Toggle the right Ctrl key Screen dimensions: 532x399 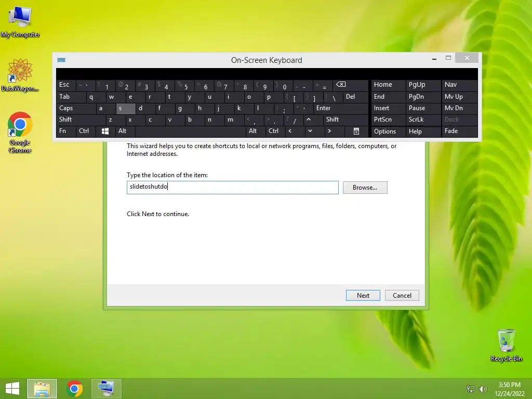(275, 131)
